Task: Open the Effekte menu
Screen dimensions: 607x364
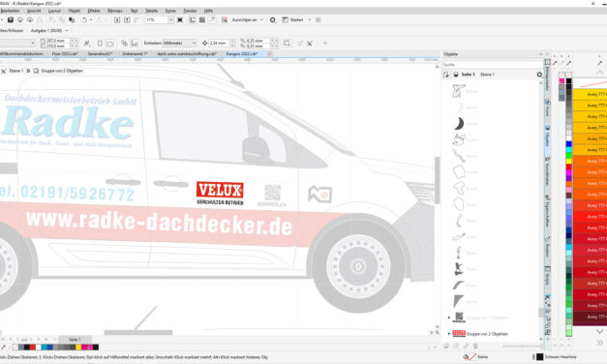Action: (x=94, y=11)
